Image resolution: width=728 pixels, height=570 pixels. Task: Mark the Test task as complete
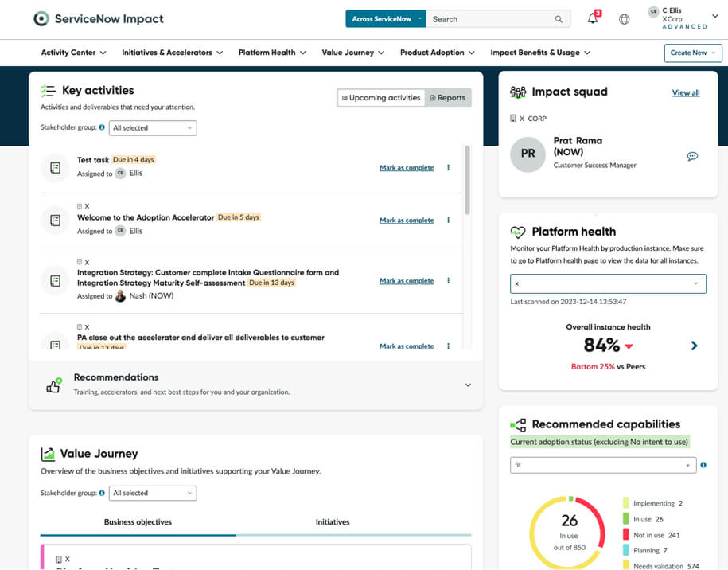tap(406, 168)
